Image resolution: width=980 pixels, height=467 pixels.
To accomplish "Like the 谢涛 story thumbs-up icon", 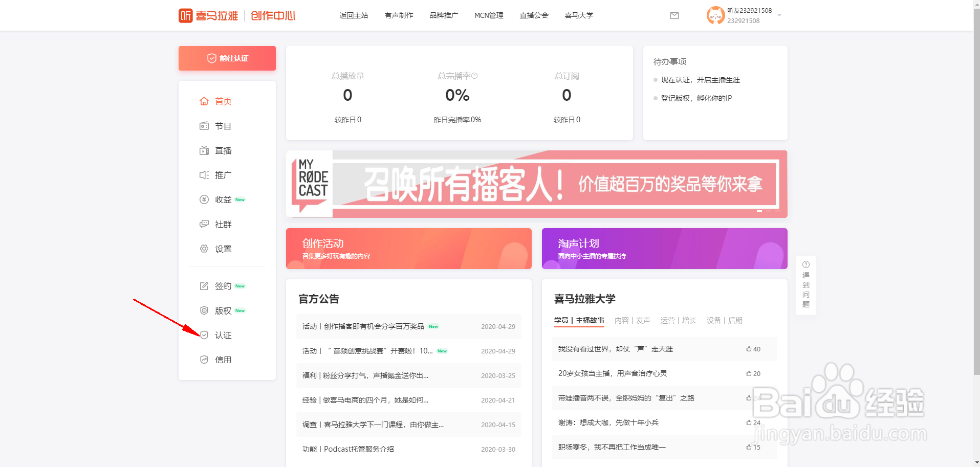I will coord(749,422).
